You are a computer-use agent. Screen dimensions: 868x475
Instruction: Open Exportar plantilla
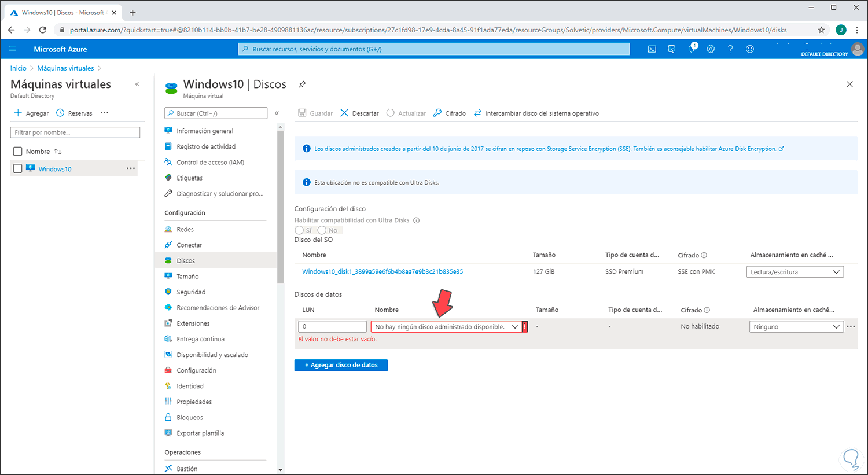[200, 433]
